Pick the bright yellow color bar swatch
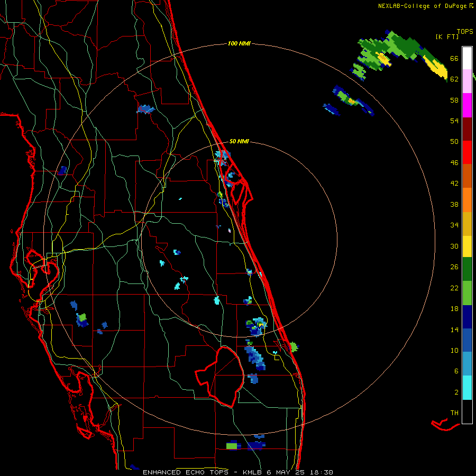Viewport: 476px width, 476px height. pyautogui.click(x=467, y=246)
